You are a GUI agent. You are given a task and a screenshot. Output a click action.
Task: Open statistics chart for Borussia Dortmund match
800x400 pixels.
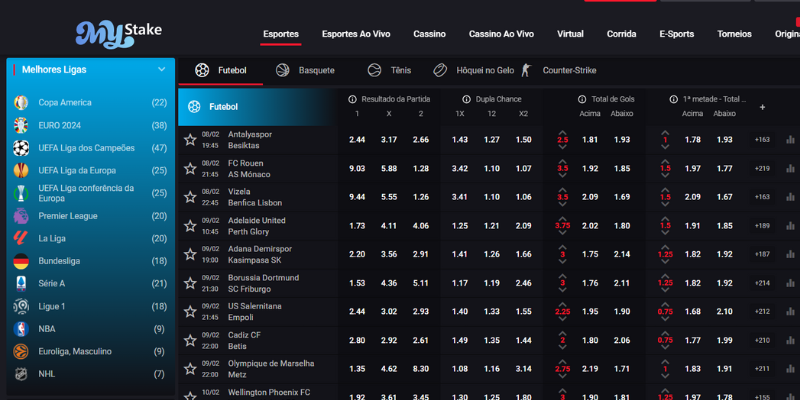point(790,283)
